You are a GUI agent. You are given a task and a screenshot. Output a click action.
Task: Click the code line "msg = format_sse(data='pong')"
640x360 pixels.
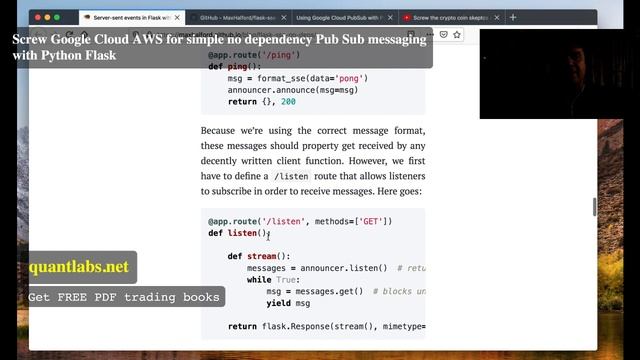tap(298, 78)
